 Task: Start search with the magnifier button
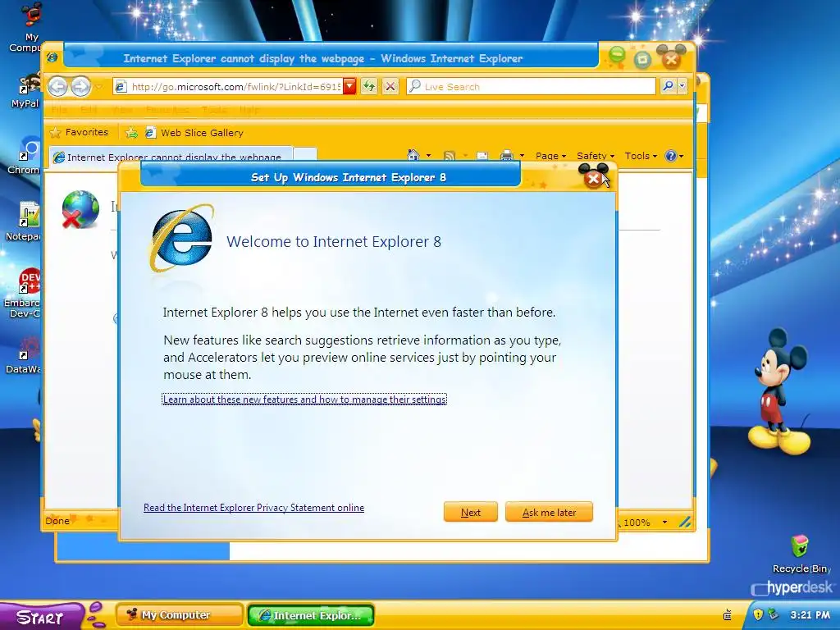click(668, 85)
